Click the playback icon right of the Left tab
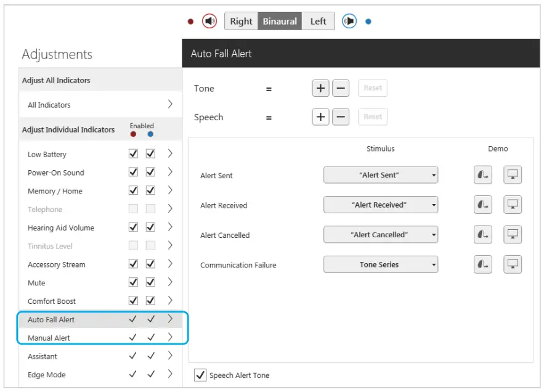The width and height of the screenshot is (544, 392). click(x=349, y=20)
